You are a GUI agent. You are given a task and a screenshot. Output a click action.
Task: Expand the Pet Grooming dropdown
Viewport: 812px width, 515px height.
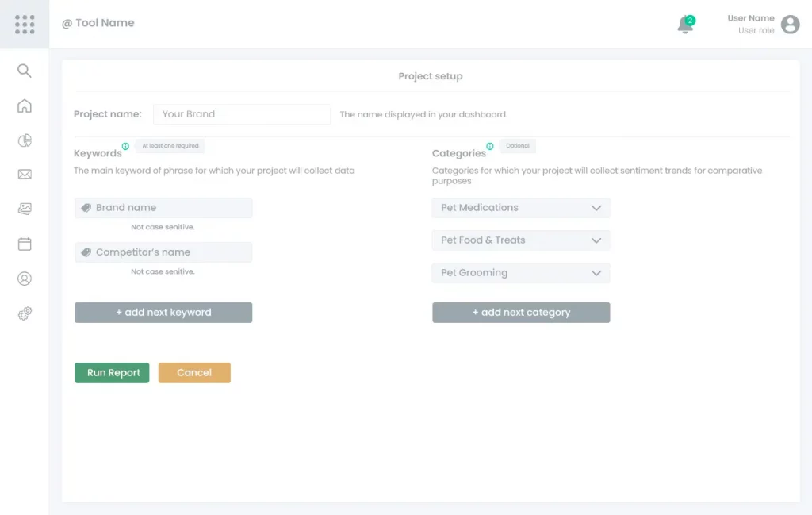[x=521, y=273]
